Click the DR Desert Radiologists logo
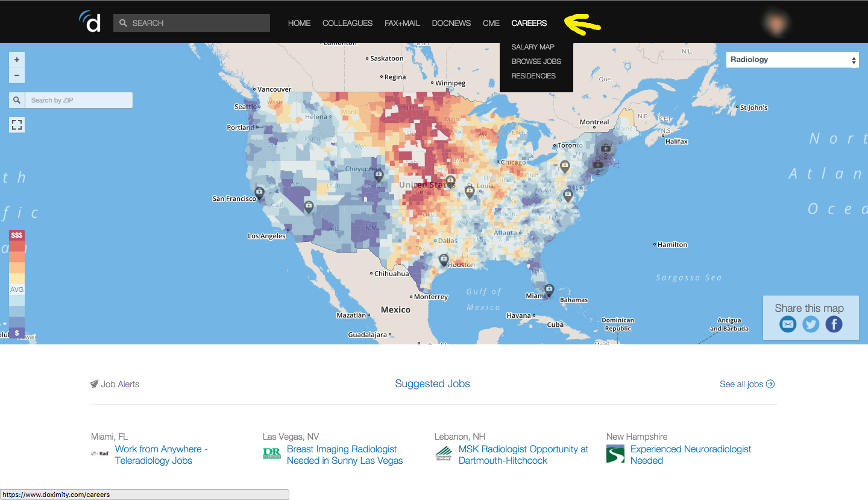The height and width of the screenshot is (500, 868). point(272,454)
